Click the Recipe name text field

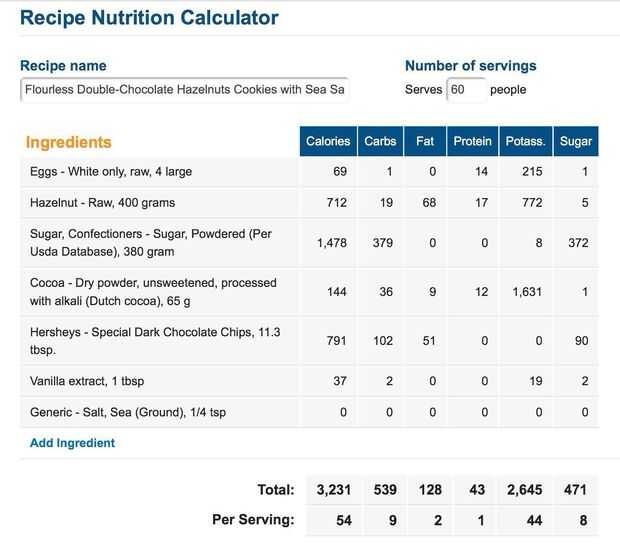tap(184, 90)
